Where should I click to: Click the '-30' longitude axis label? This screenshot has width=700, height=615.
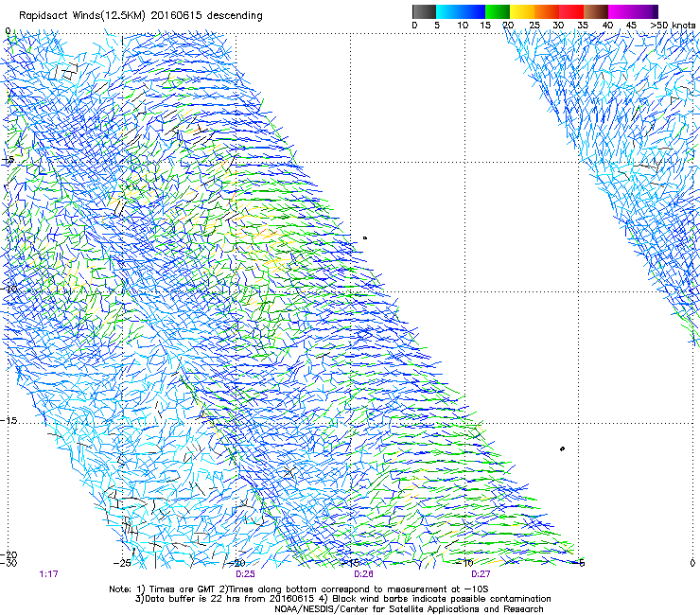click(9, 563)
